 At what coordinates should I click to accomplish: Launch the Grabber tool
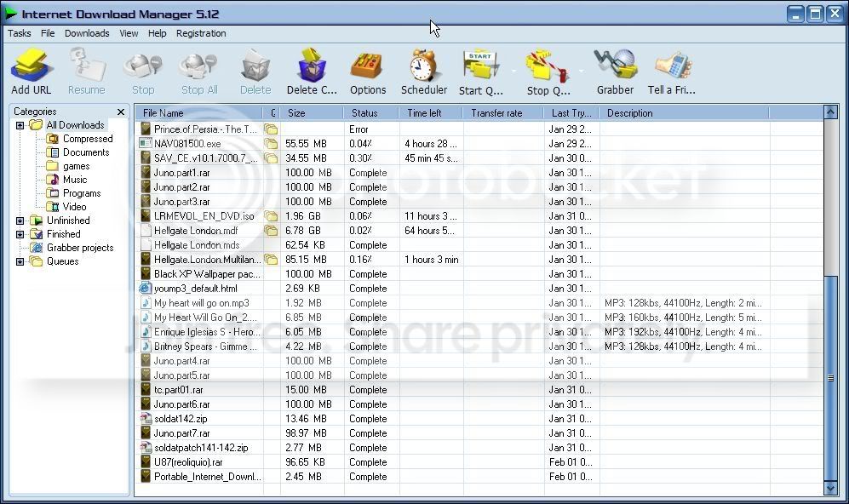click(x=615, y=65)
